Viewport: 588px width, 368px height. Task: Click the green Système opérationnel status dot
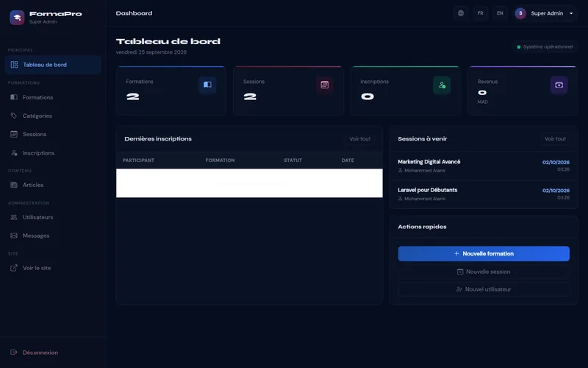pos(519,47)
